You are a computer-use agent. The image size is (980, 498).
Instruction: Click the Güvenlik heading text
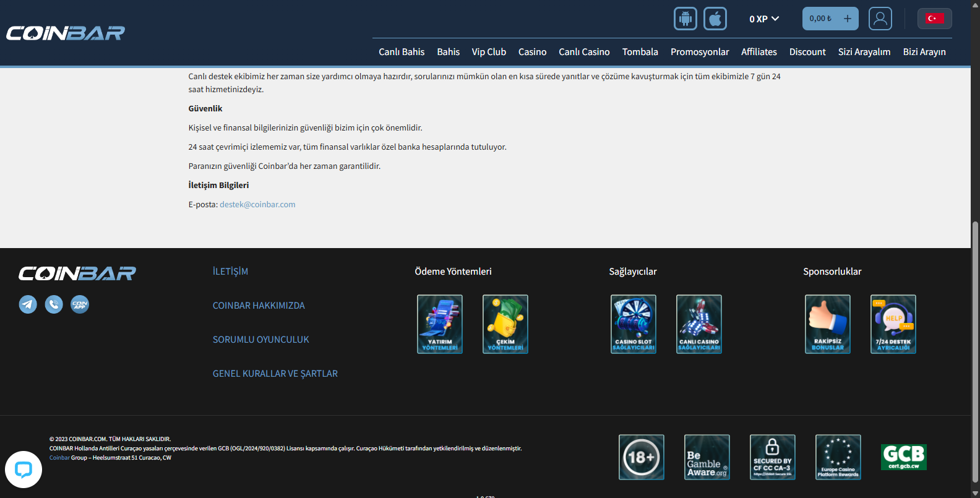point(205,109)
